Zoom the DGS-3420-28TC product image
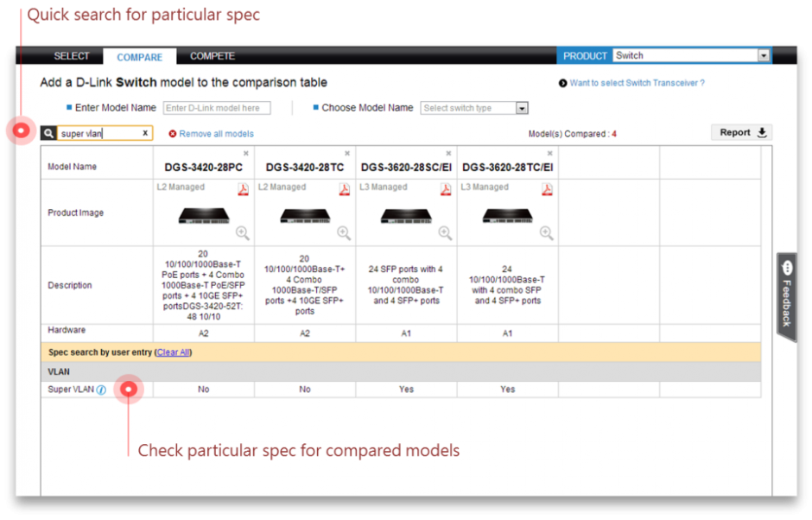Viewport: 812px width, 520px height. coord(344,233)
